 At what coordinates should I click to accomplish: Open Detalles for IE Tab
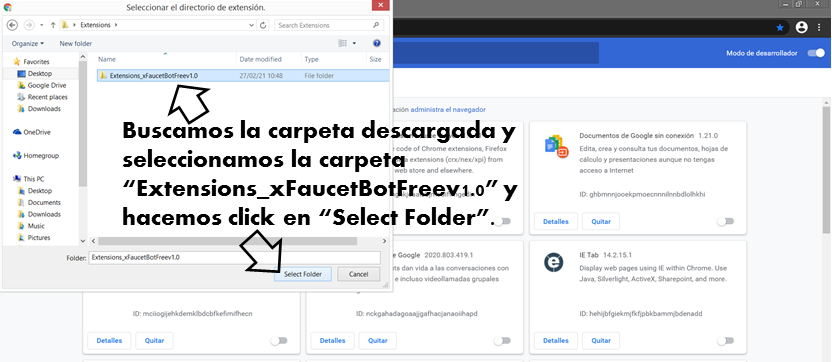pyautogui.click(x=556, y=340)
